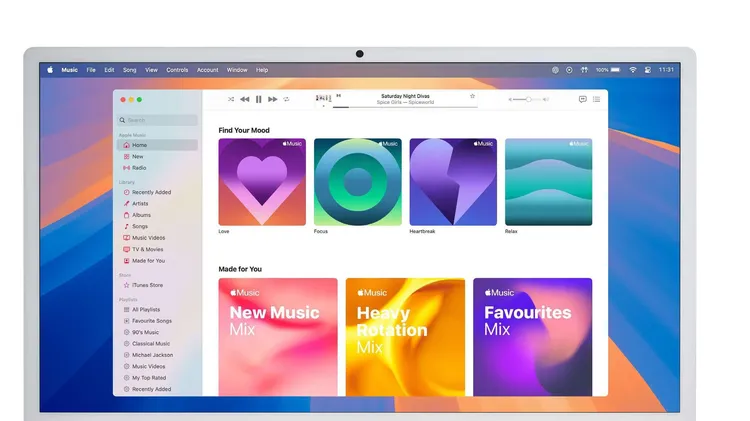This screenshot has width=750, height=421.
Task: Mute with the low volume speaker icon
Action: pyautogui.click(x=510, y=100)
